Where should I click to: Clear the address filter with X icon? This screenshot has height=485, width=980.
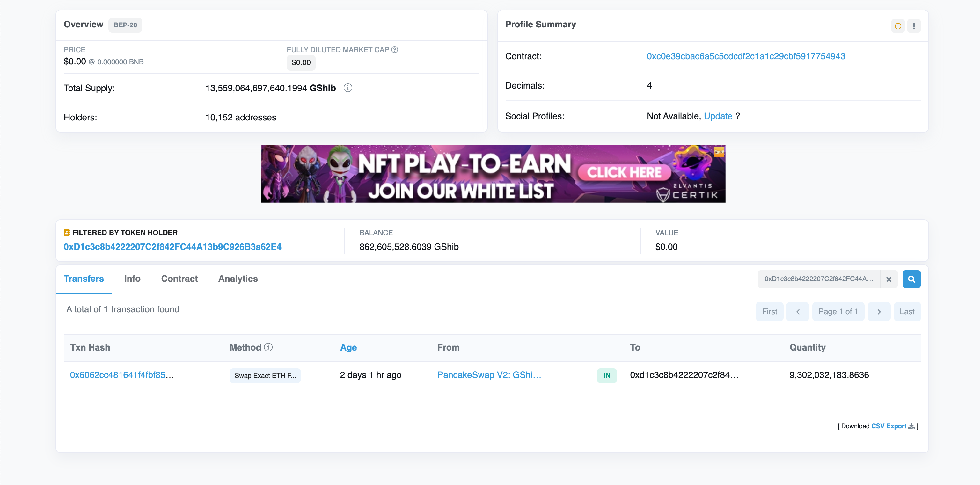[x=889, y=279]
